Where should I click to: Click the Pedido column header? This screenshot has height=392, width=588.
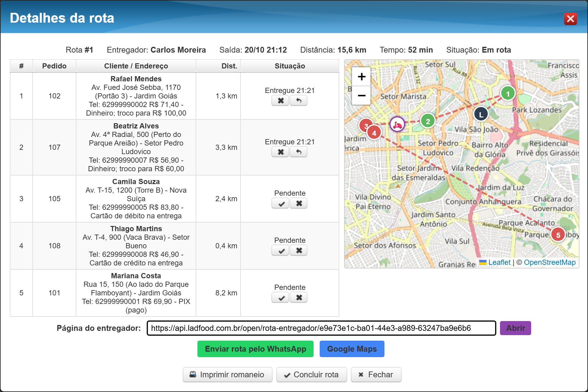[54, 66]
